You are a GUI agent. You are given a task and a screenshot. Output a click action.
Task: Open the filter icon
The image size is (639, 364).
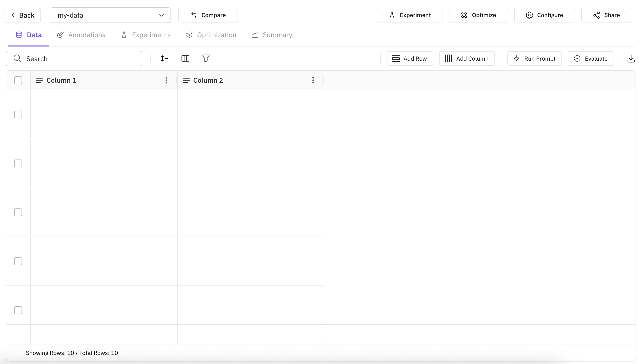[206, 58]
